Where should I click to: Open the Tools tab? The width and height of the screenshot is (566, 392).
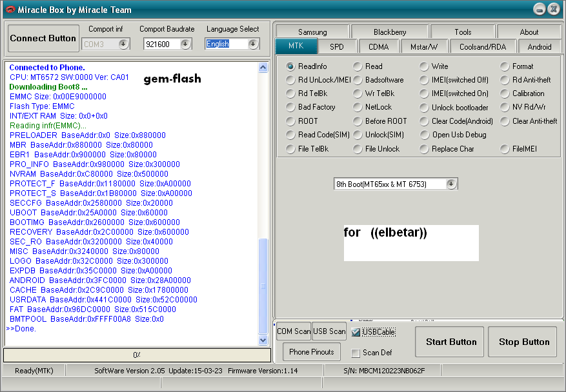pyautogui.click(x=463, y=32)
